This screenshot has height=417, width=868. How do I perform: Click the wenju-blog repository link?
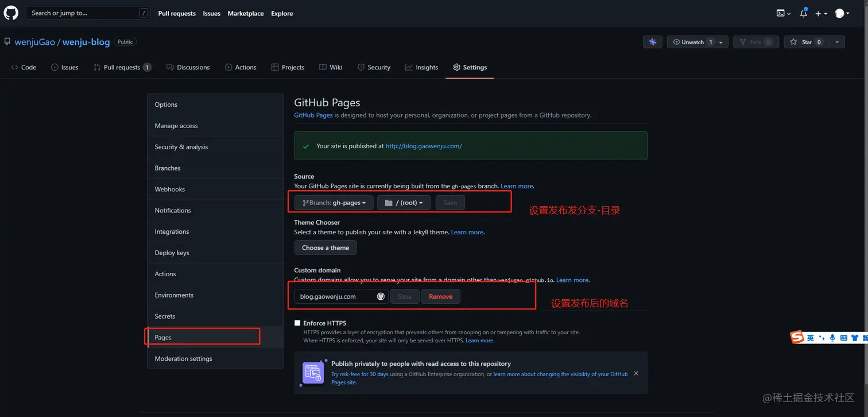coord(86,42)
